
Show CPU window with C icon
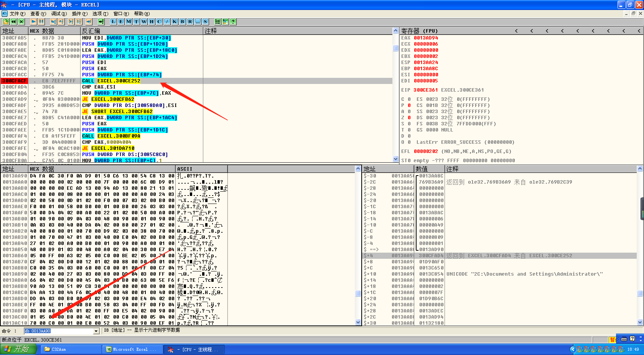click(x=160, y=21)
